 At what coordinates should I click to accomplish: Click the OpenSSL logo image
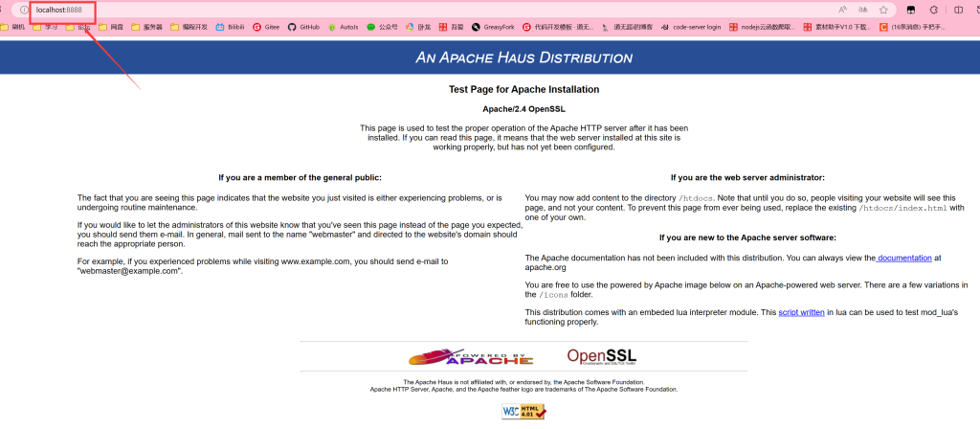click(602, 356)
